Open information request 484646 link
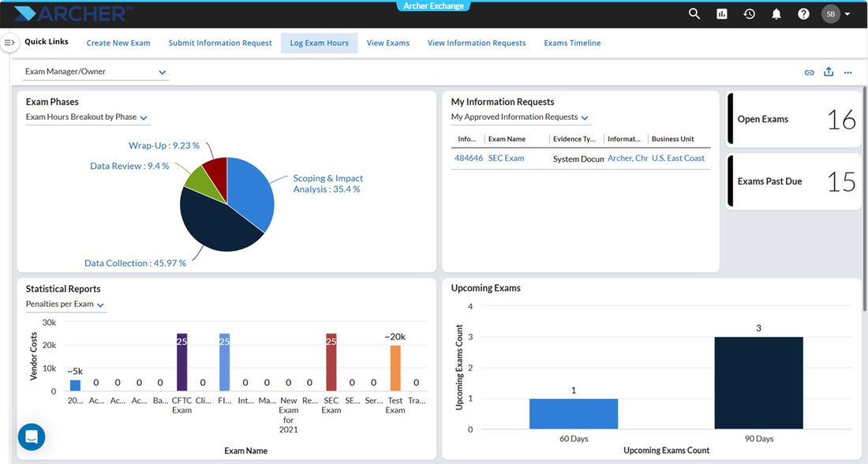868x464 pixels. [x=468, y=159]
